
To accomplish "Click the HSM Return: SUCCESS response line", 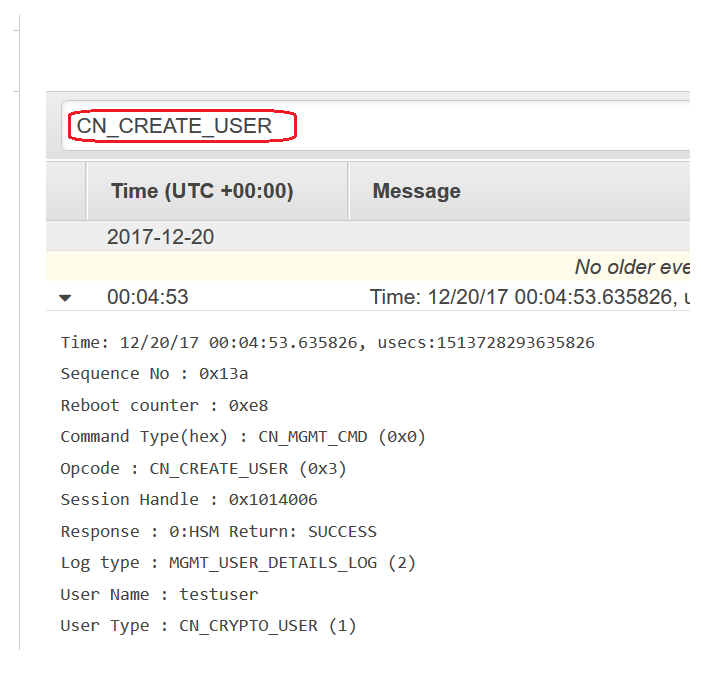I will (219, 531).
